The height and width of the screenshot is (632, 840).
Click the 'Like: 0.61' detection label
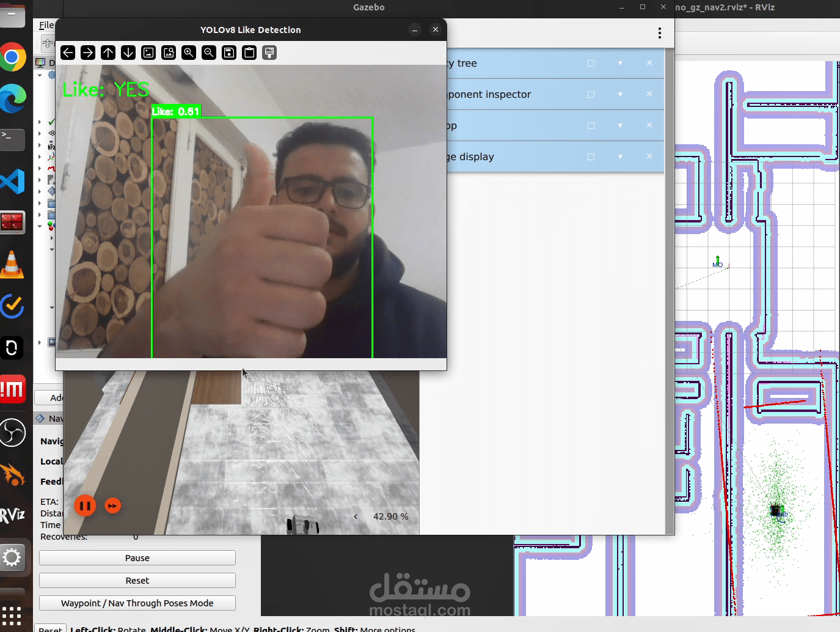point(175,111)
